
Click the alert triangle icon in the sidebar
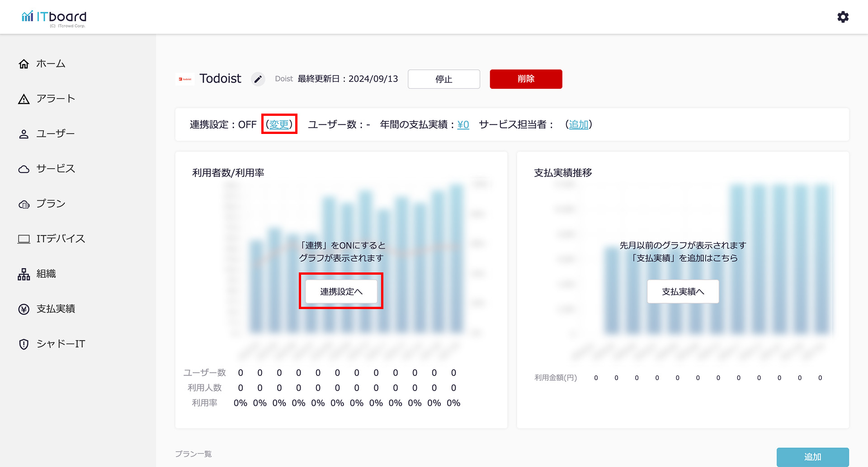(x=24, y=99)
